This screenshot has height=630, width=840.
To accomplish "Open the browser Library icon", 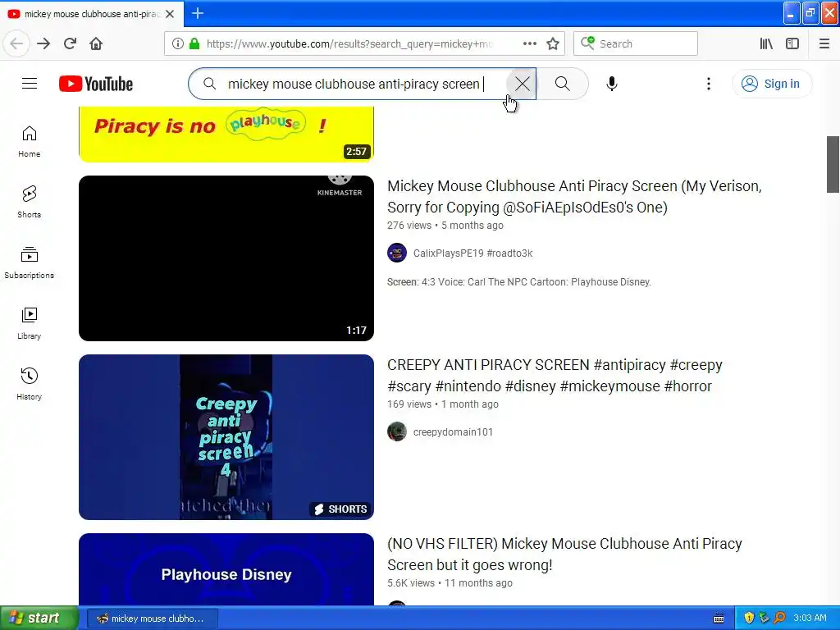I will pos(766,43).
